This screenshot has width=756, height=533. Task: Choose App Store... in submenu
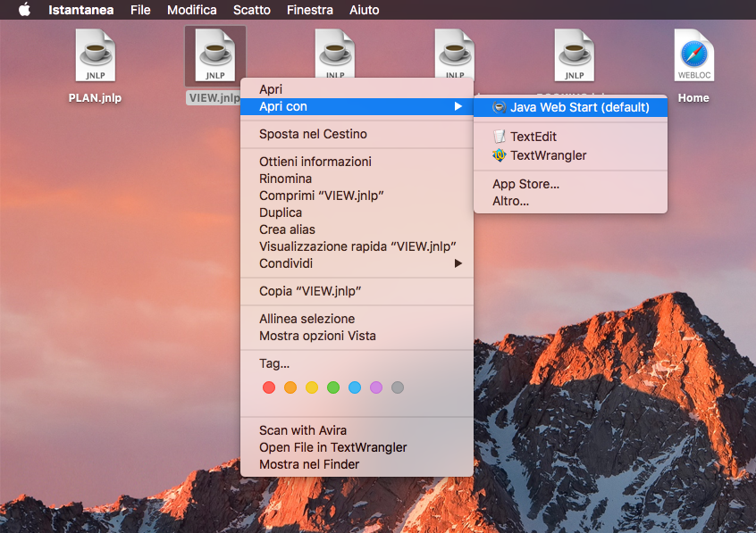[570, 184]
